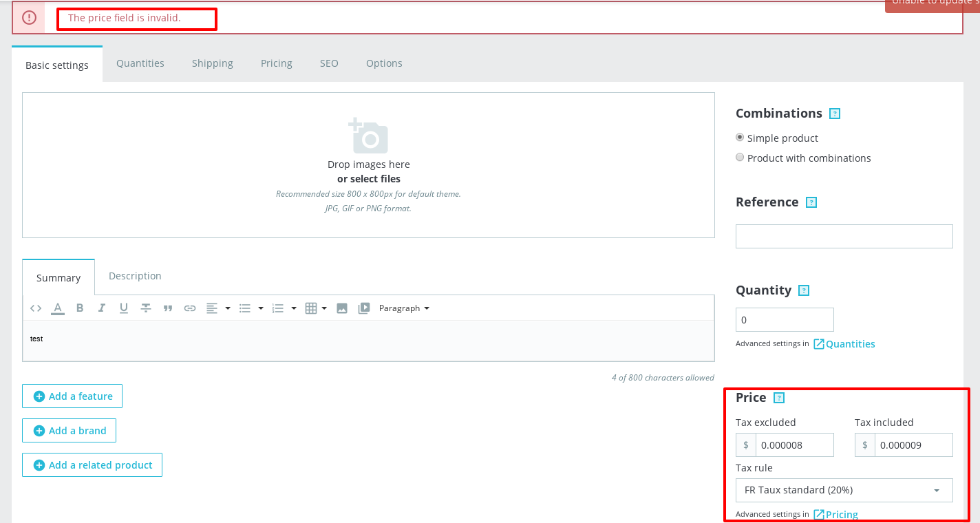Viewport: 980px width, 523px height.
Task: Expand the table dropdown arrow
Action: [324, 308]
